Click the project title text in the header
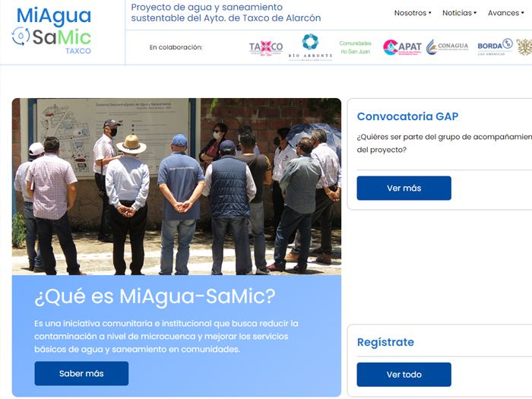Image resolution: width=532 pixels, height=399 pixels. click(226, 13)
